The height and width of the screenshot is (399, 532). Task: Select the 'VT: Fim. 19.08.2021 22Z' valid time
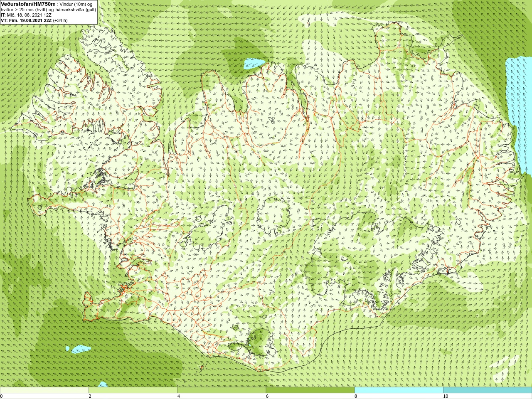(26, 20)
